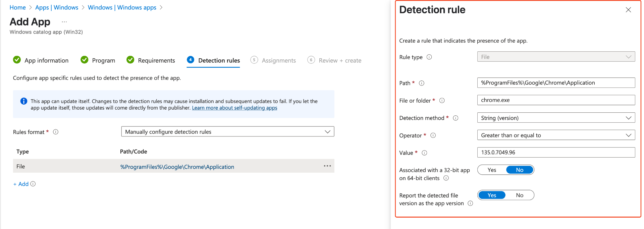The width and height of the screenshot is (644, 229).
Task: Expand the Rules format dropdown
Action: click(227, 132)
